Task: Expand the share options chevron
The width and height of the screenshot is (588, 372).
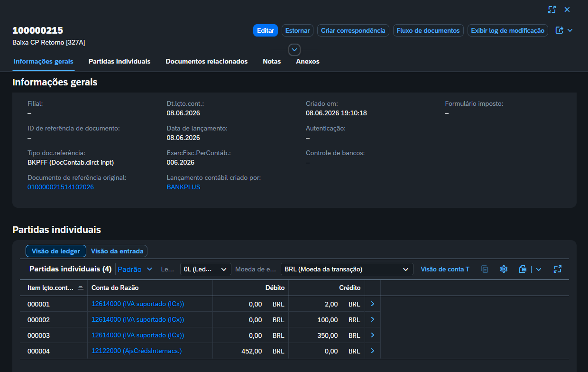Action: (570, 30)
